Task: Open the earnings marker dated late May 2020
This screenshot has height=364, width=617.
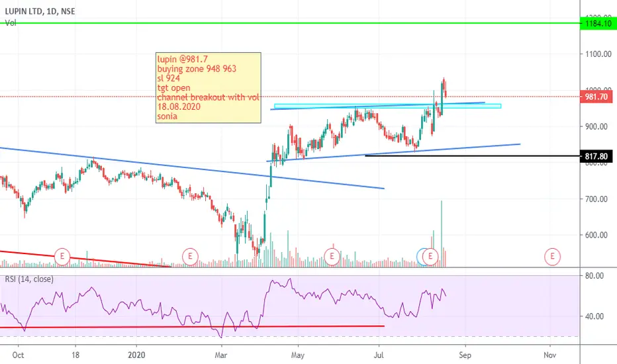Action: pos(332,257)
